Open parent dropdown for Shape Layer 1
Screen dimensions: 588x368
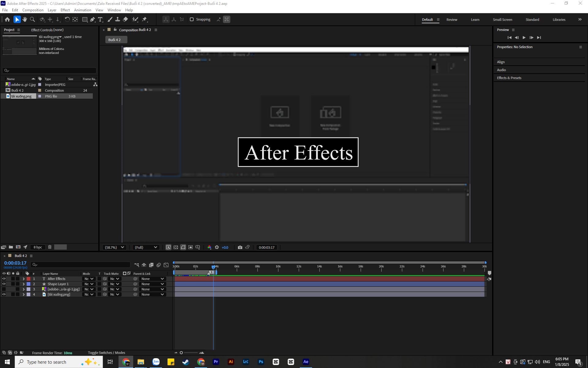[152, 284]
